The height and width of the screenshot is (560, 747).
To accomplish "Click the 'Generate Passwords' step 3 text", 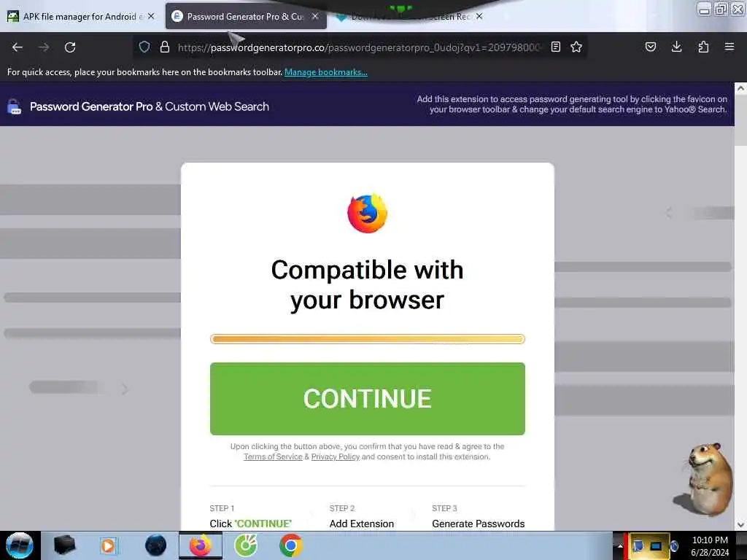I will (x=479, y=524).
